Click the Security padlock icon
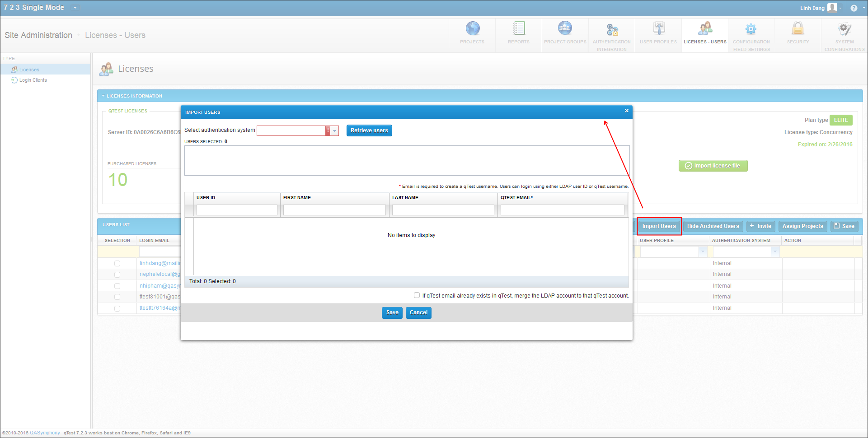The image size is (868, 438). [798, 29]
